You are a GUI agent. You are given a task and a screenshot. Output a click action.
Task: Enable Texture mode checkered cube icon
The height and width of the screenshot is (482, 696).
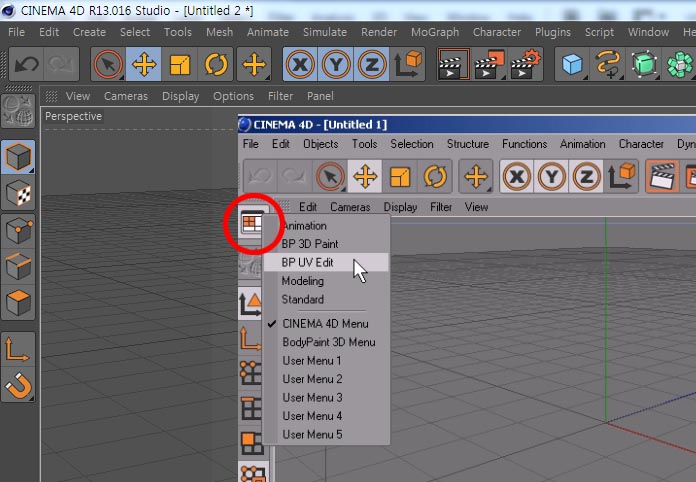pos(18,194)
